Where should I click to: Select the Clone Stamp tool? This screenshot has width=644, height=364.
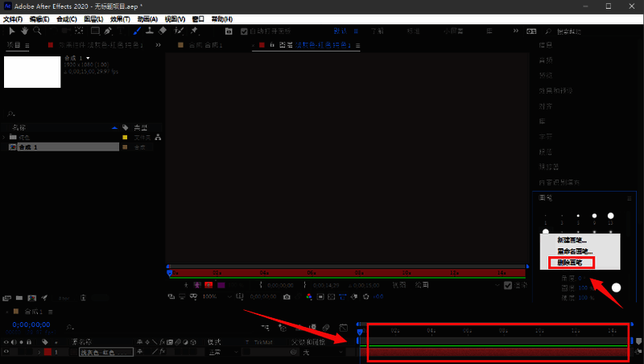point(149,31)
